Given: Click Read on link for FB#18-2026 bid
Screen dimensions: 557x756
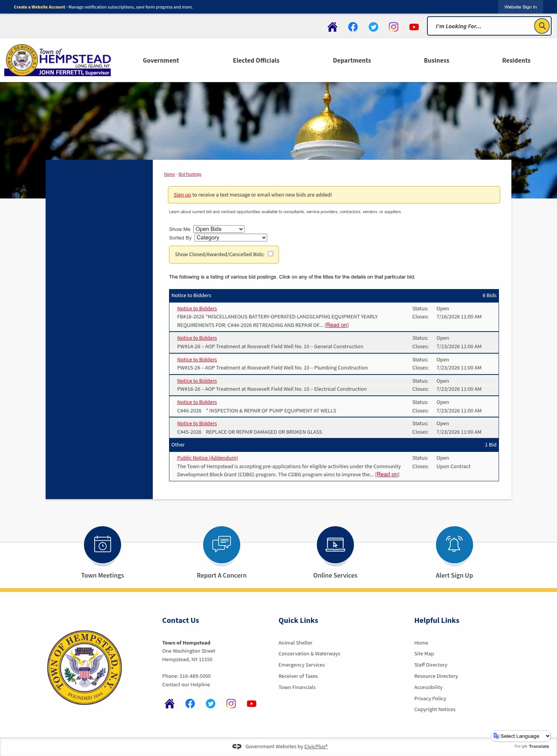Looking at the screenshot, I should 337,325.
